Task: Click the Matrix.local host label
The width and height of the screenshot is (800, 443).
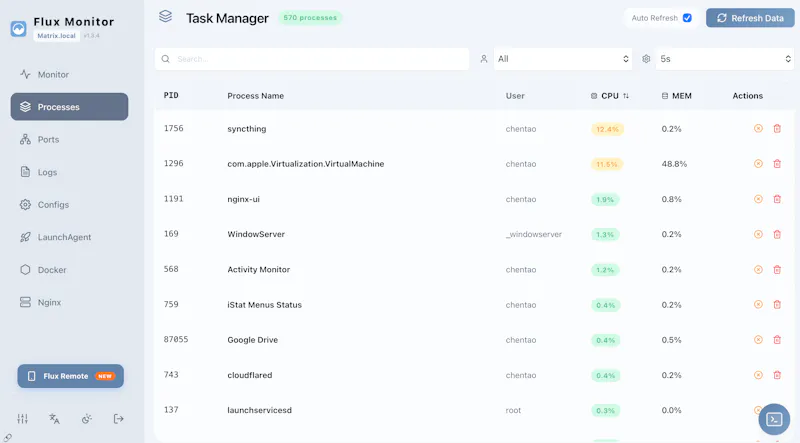Action: coord(56,36)
